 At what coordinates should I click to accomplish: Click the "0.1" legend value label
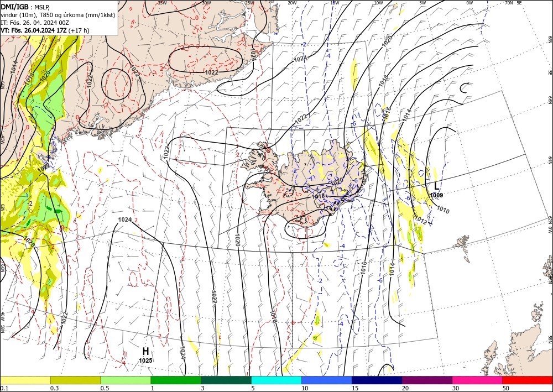click(3, 388)
